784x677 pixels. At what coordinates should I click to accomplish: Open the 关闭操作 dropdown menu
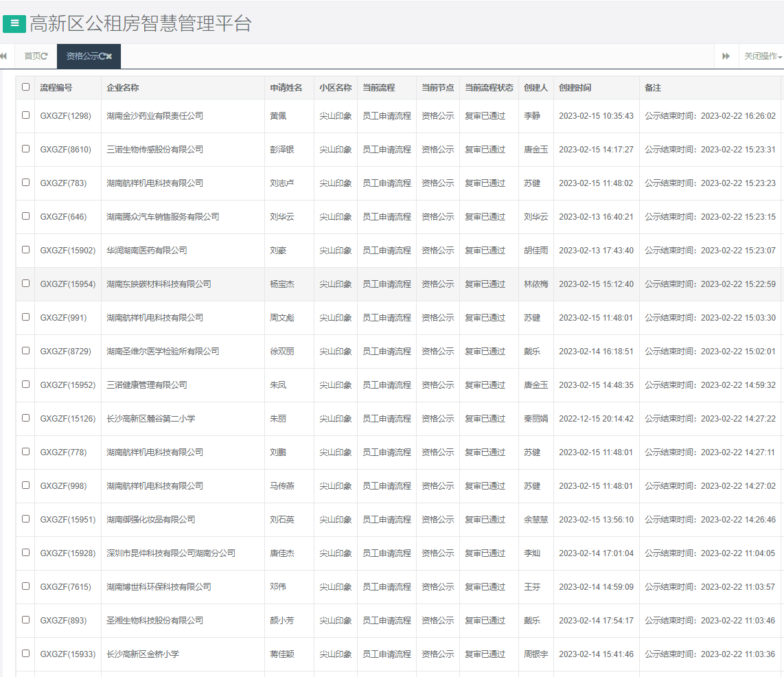(763, 56)
